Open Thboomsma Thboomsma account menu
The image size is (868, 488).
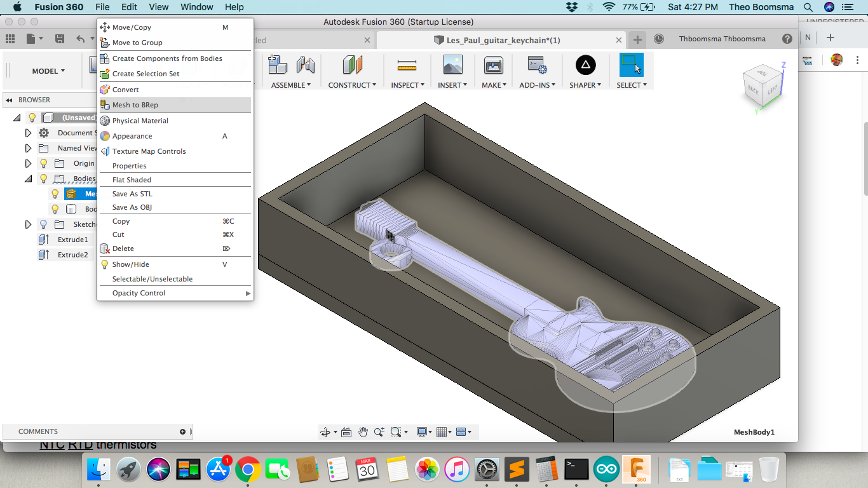point(722,39)
